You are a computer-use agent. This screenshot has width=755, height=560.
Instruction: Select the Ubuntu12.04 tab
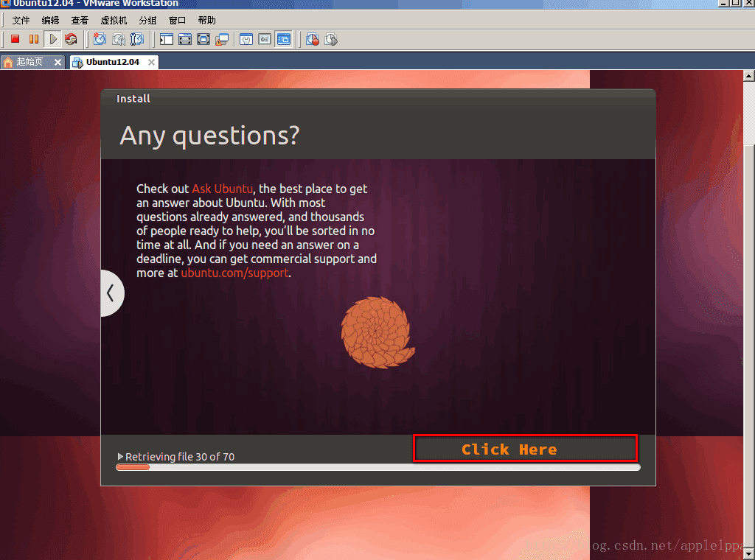pos(114,62)
